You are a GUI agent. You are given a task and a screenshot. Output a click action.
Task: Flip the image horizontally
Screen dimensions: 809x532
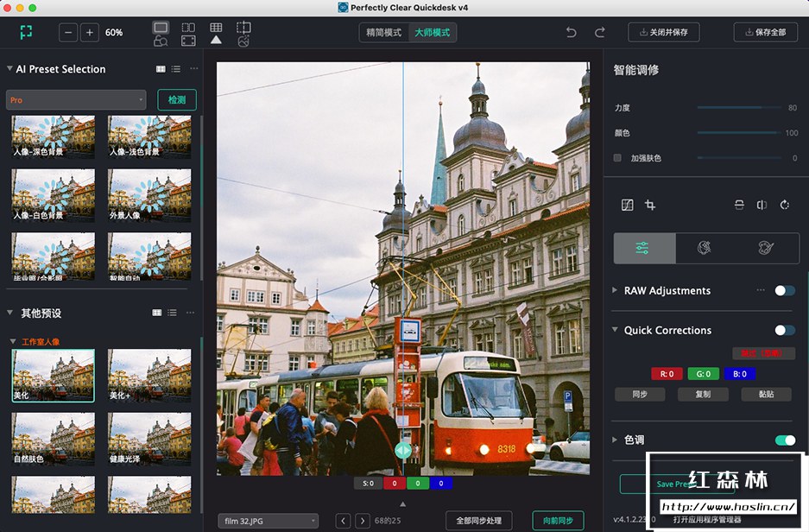(762, 205)
